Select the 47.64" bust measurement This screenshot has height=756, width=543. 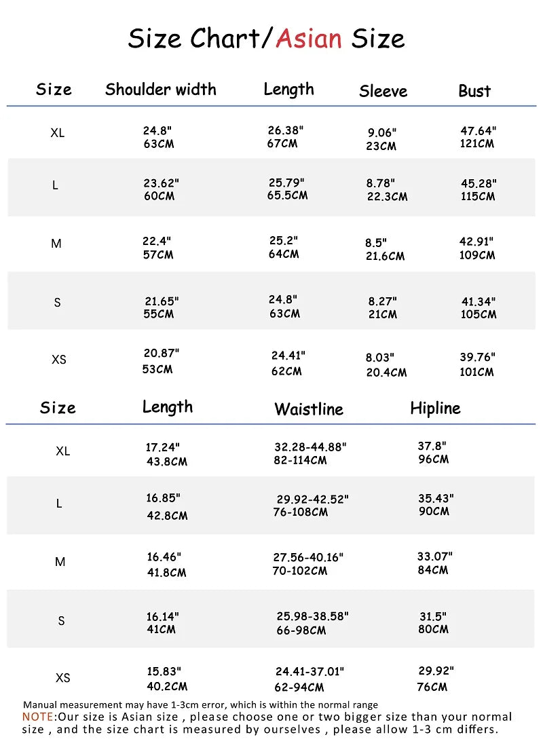(479, 130)
